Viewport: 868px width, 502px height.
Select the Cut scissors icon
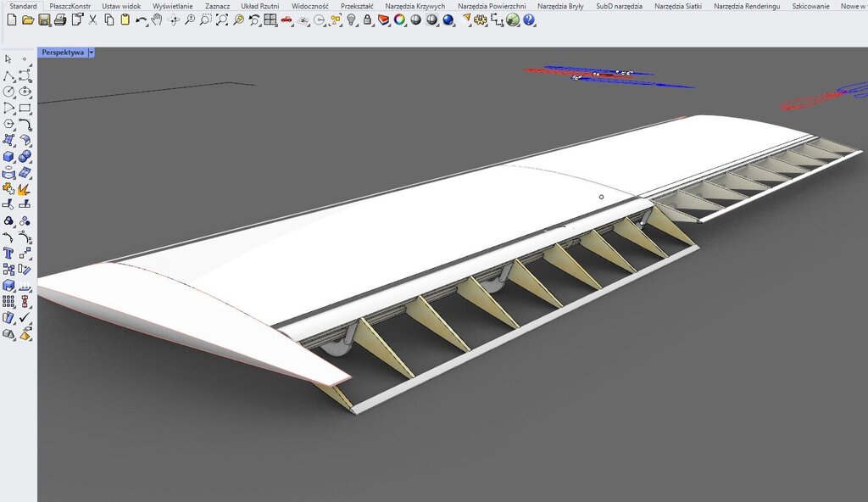pyautogui.click(x=93, y=20)
